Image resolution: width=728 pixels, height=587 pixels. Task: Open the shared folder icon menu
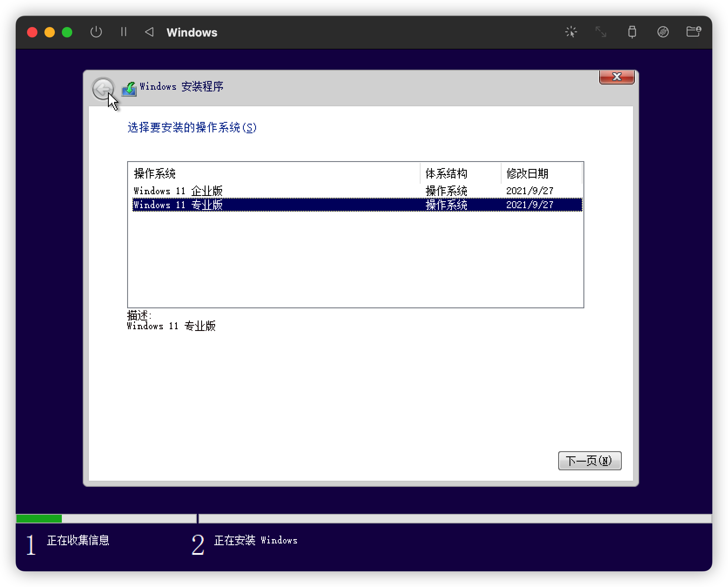[693, 32]
